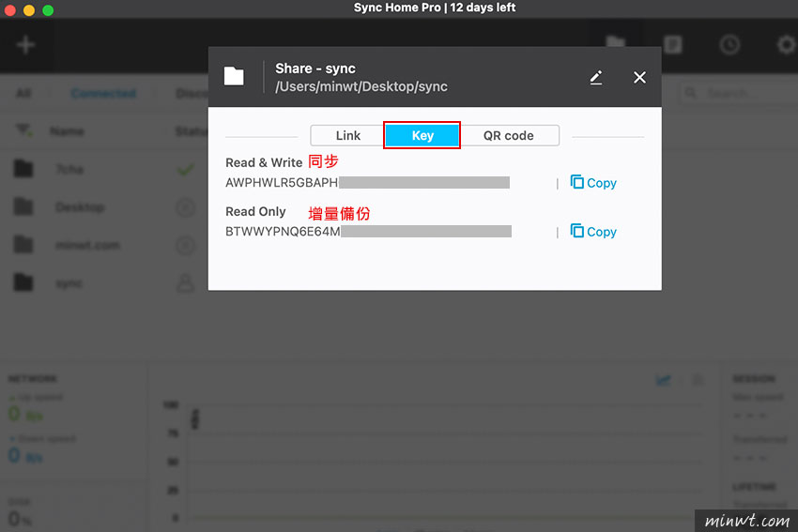Copy the Read & Write key
Image resolution: width=798 pixels, height=532 pixels.
593,183
